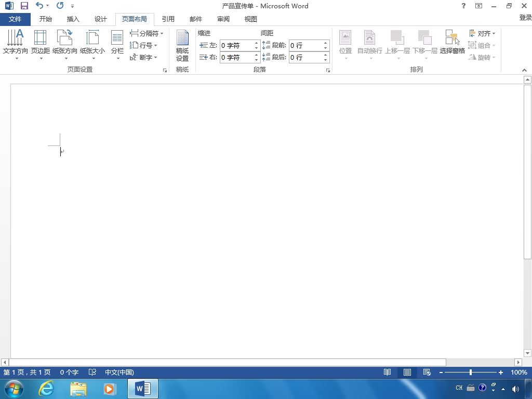This screenshot has width=532, height=399.
Task: Open the Columns (分栏) menu
Action: click(117, 45)
